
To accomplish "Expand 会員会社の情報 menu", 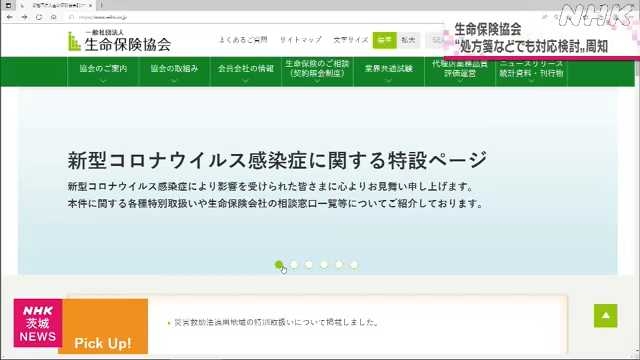I will [245, 71].
